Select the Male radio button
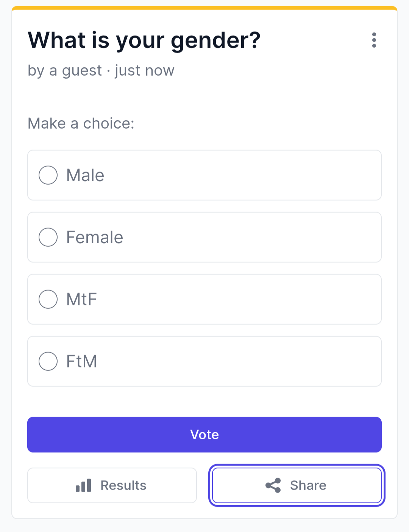409x532 pixels. 48,175
